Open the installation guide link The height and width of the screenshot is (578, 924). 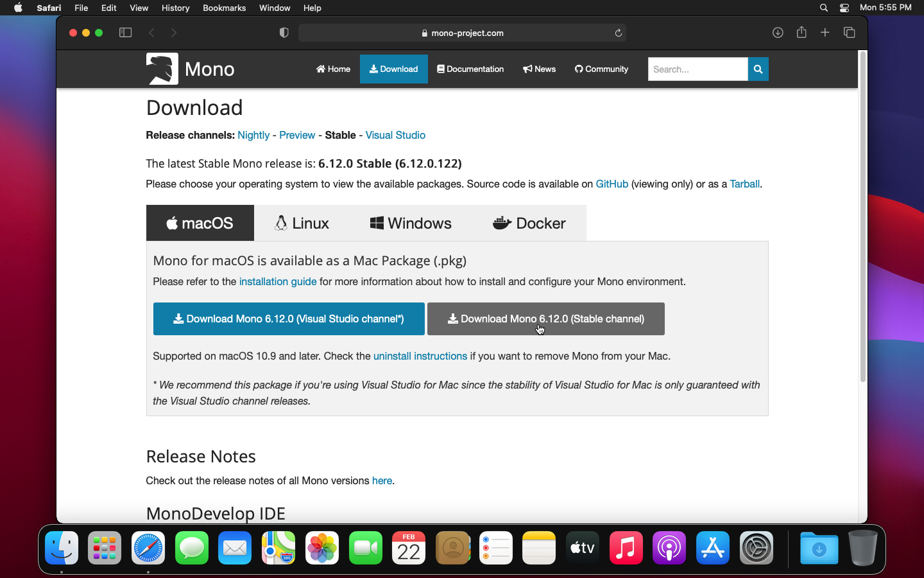tap(277, 282)
